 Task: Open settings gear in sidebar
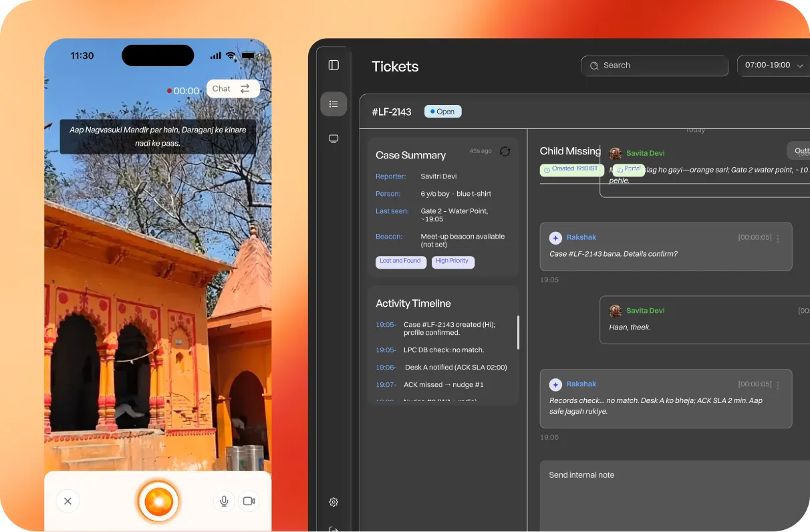click(x=333, y=502)
